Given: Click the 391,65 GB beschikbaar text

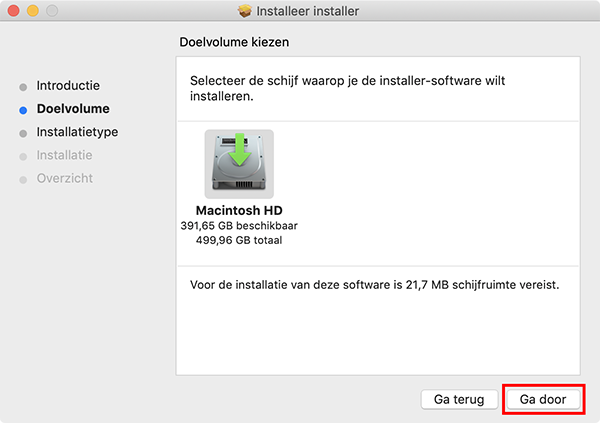Looking at the screenshot, I should (238, 226).
